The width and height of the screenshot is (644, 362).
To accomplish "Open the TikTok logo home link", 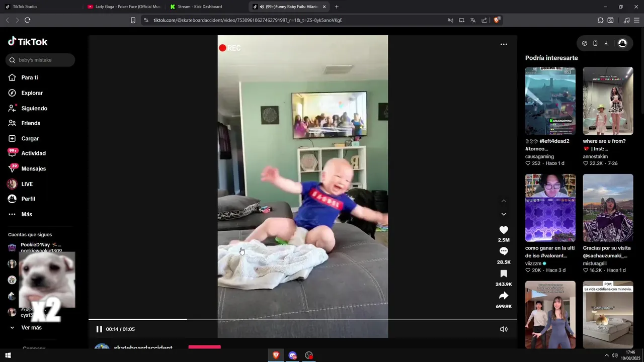I will [x=28, y=42].
